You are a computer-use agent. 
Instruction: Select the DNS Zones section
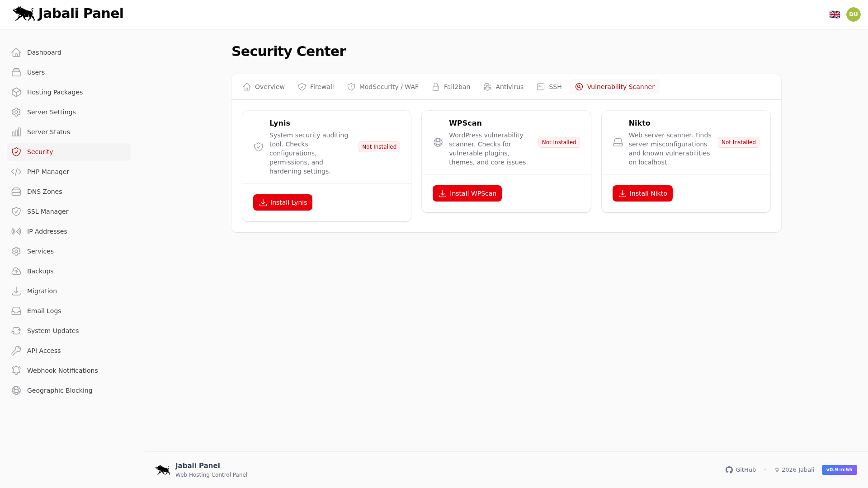click(44, 192)
